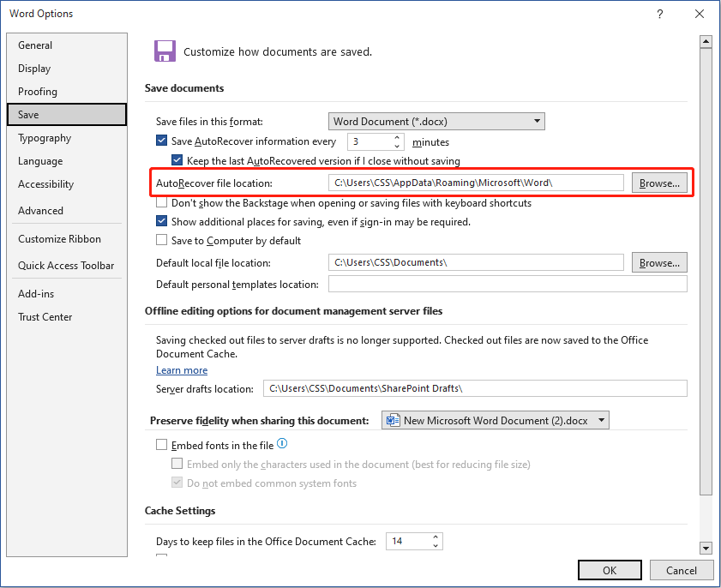Click Embed only the characters used checkbox

tap(177, 464)
